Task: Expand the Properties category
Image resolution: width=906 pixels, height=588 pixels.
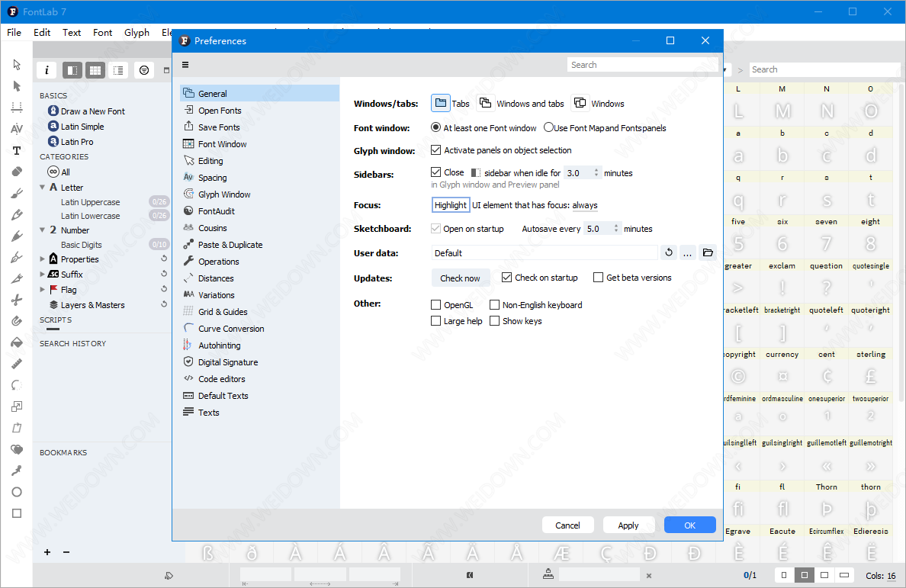Action: [42, 259]
